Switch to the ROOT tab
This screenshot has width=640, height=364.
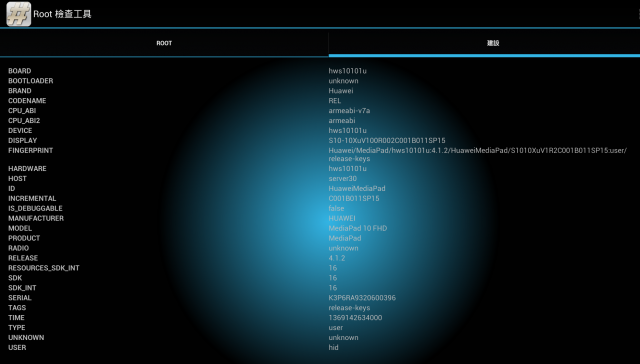pyautogui.click(x=164, y=43)
